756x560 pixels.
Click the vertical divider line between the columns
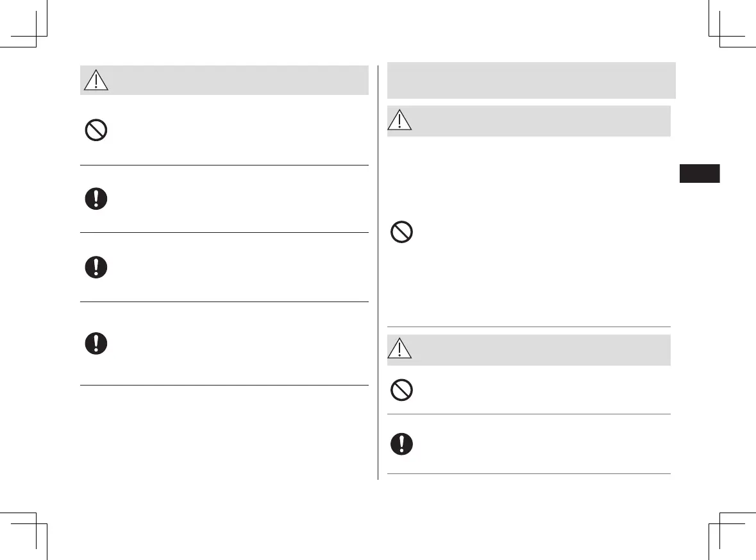[x=378, y=269]
